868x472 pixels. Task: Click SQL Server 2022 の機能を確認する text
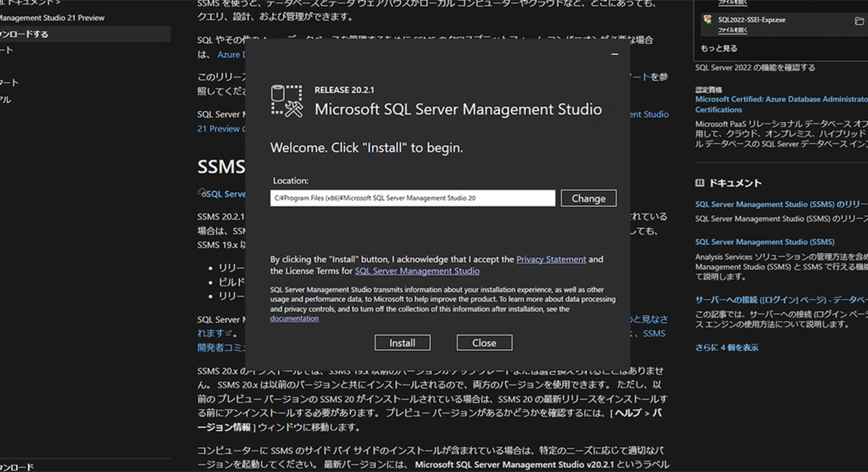pos(755,68)
